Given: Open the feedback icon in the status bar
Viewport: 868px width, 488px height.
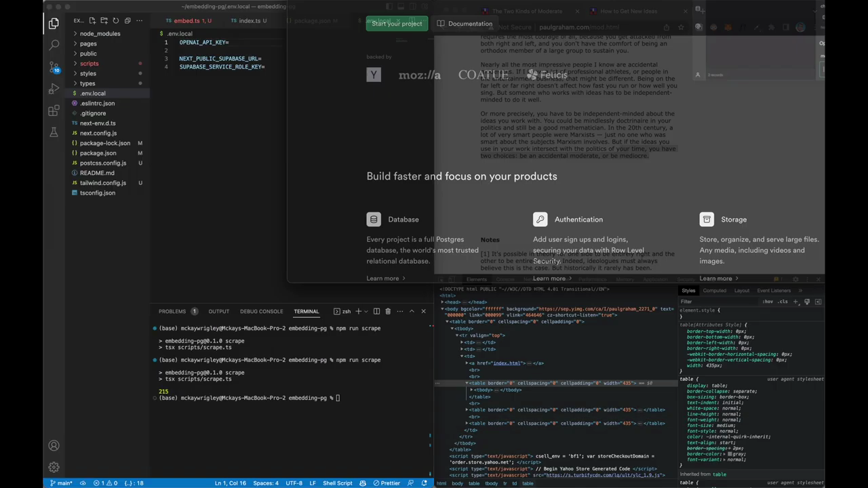Looking at the screenshot, I should tap(411, 483).
